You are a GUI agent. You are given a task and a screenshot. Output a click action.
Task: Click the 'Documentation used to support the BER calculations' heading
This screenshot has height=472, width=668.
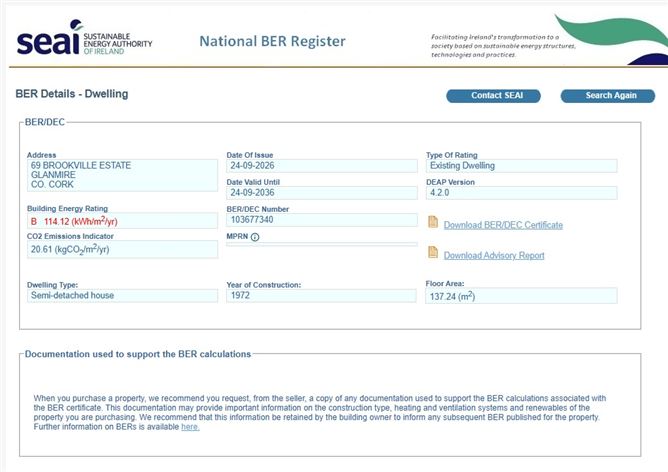[138, 354]
